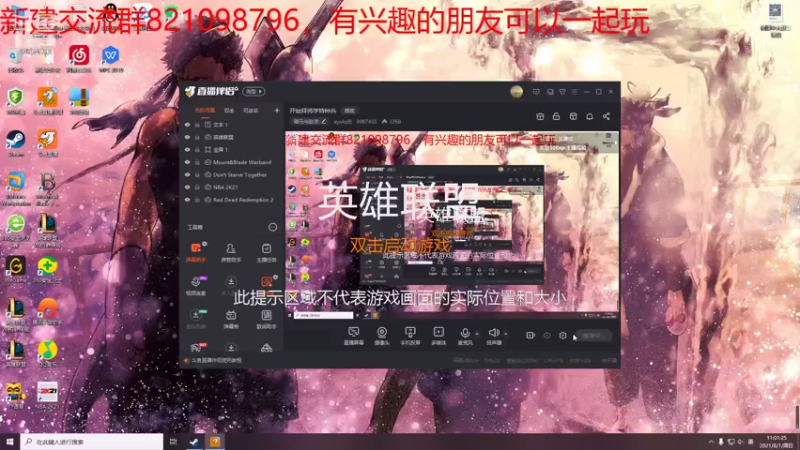The image size is (800, 450).
Task: Open the 主播任务 checklist tool
Action: click(x=266, y=252)
